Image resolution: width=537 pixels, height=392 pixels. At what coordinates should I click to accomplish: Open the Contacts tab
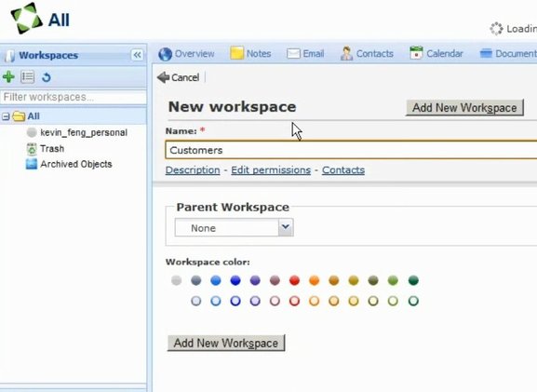point(367,53)
